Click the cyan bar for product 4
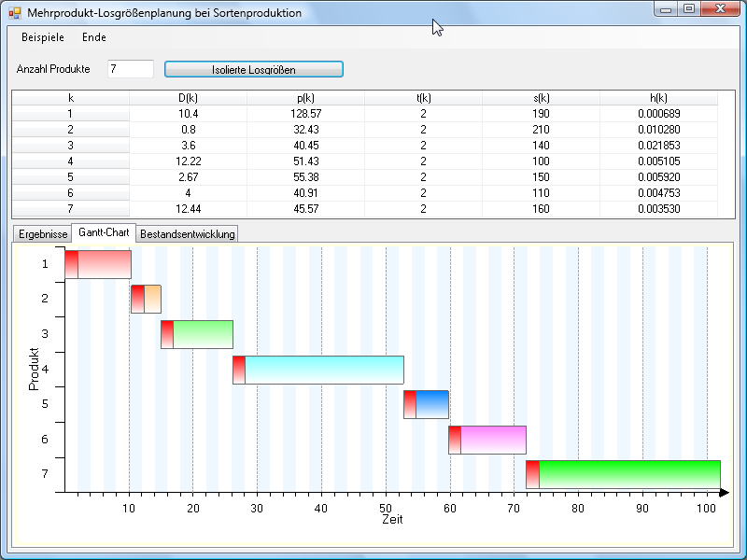Image resolution: width=747 pixels, height=560 pixels. tap(324, 370)
